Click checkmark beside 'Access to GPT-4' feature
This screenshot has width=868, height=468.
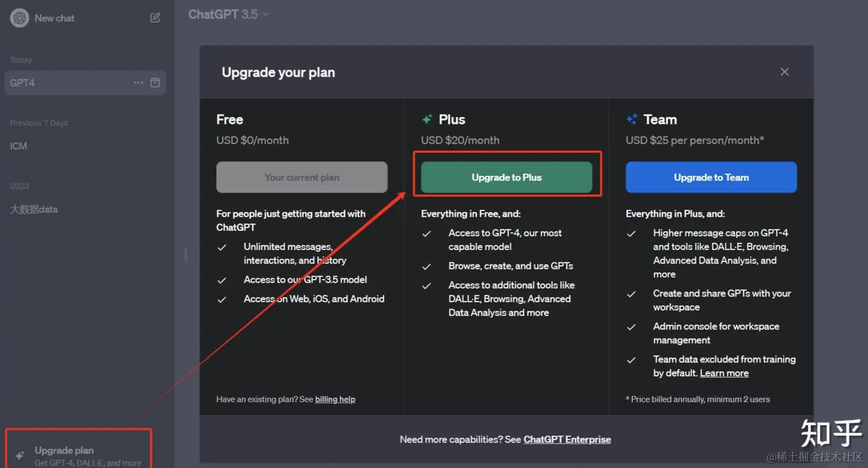427,233
